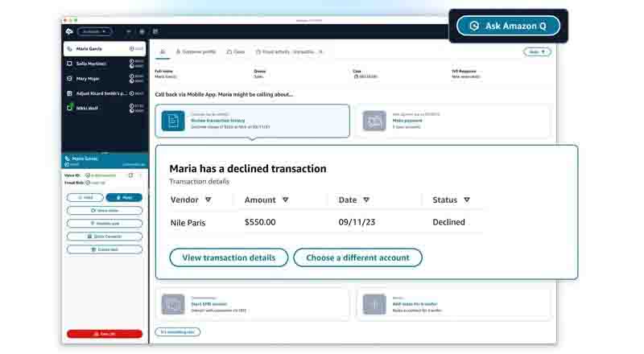The width and height of the screenshot is (644, 354).
Task: Open the Adjust Ricard Smith task icon
Action: click(x=69, y=93)
